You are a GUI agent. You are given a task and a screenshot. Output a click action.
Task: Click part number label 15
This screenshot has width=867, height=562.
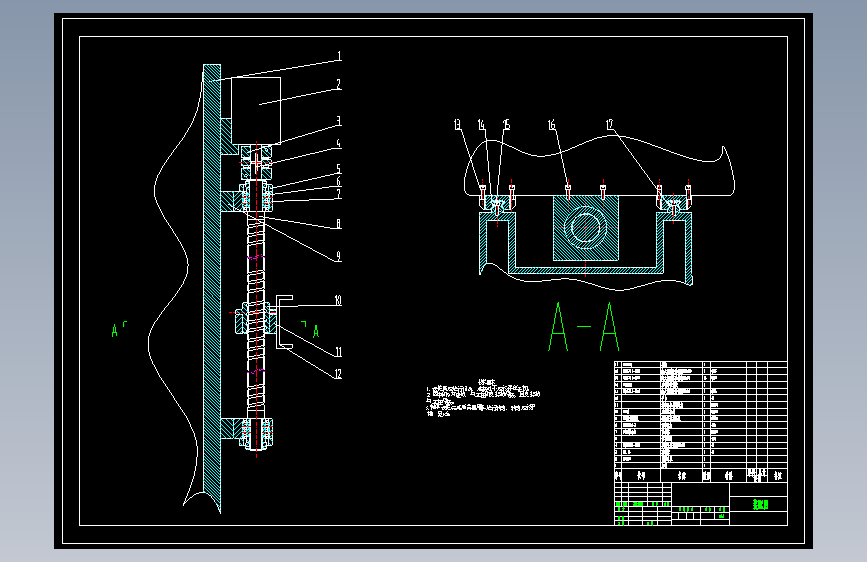[x=506, y=125]
